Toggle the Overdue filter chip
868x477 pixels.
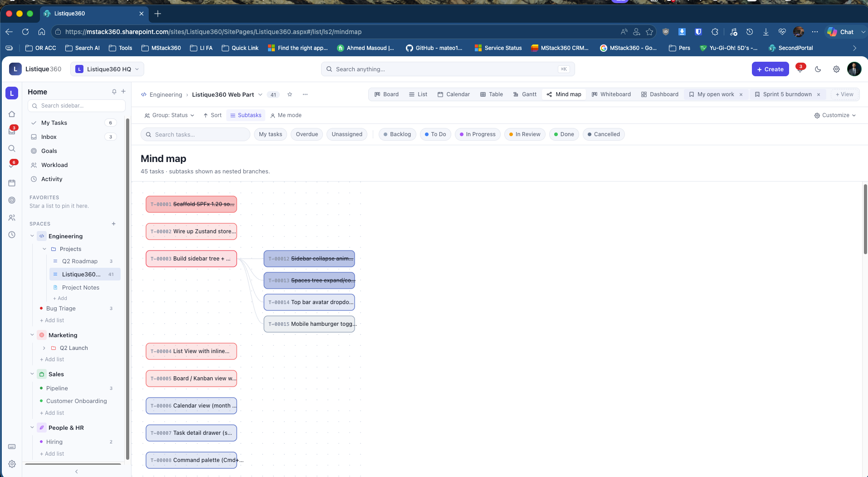[x=307, y=134]
